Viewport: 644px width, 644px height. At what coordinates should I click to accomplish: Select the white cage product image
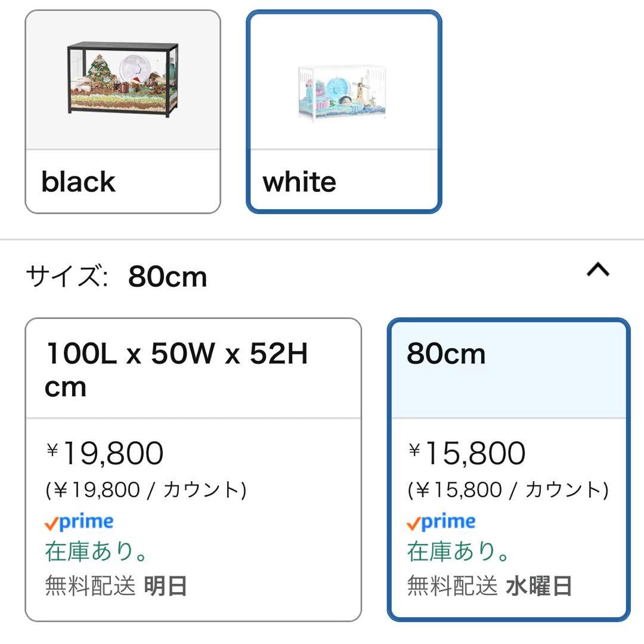344,91
